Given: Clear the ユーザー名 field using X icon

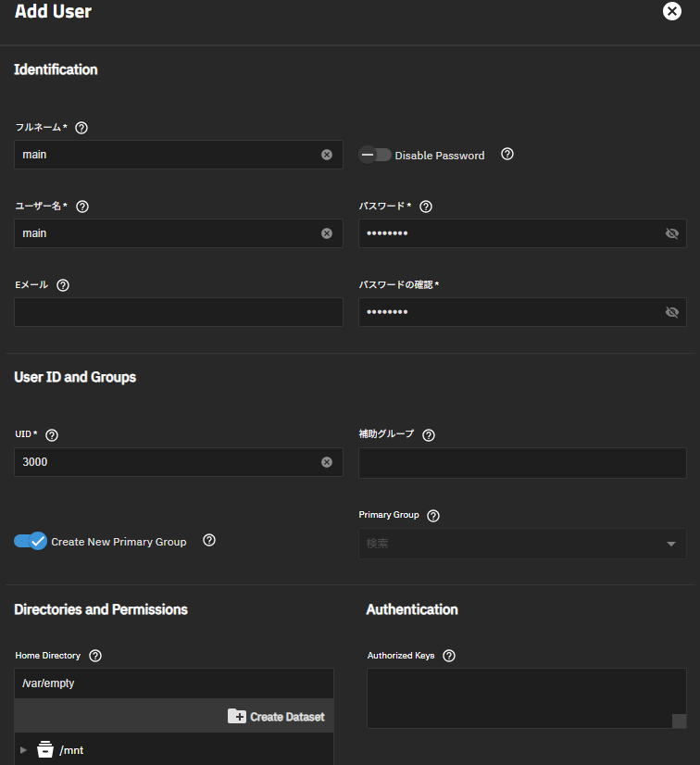Looking at the screenshot, I should [327, 233].
